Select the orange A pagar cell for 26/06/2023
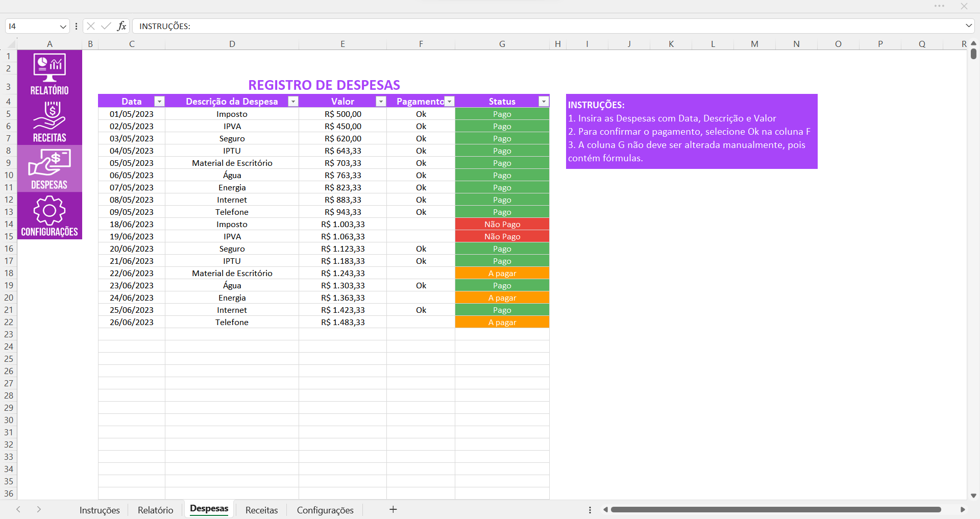980x519 pixels. coord(502,322)
